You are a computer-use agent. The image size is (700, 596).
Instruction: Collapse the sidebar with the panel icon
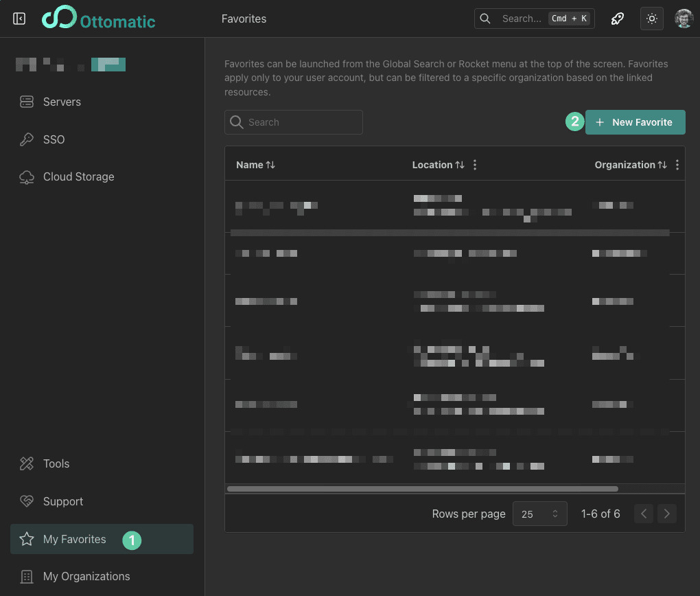[19, 19]
